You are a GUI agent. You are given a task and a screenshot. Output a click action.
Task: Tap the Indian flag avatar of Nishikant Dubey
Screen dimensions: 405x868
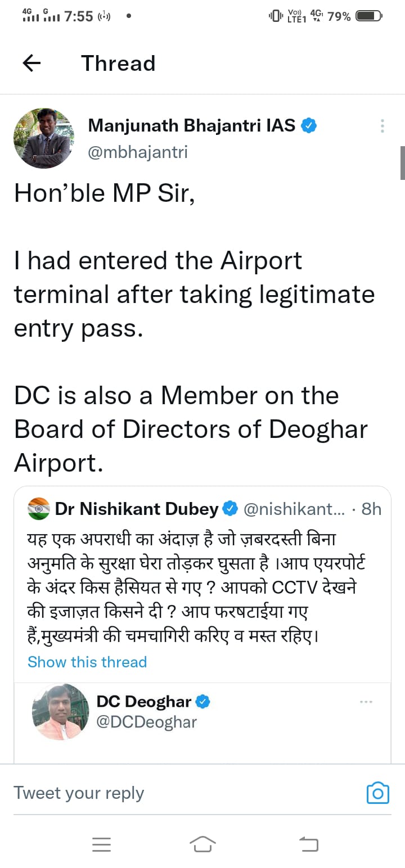point(39,509)
